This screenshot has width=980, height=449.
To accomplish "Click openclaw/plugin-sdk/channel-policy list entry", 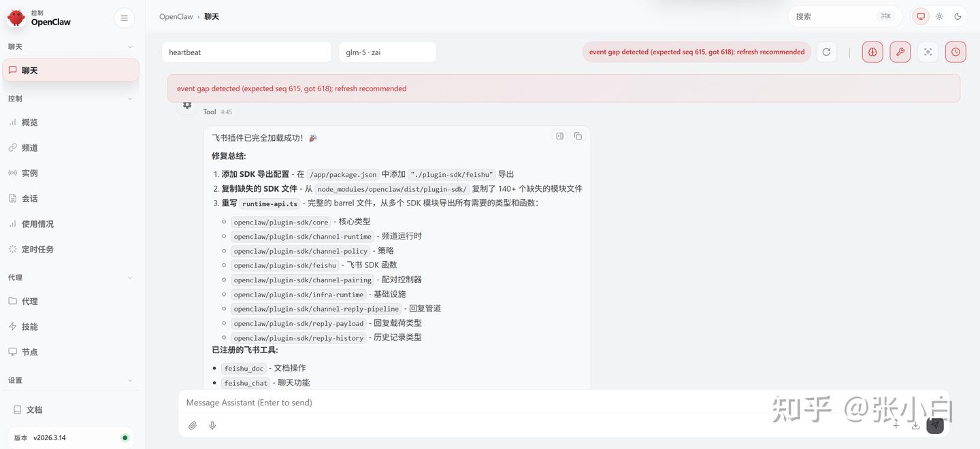I will click(300, 251).
